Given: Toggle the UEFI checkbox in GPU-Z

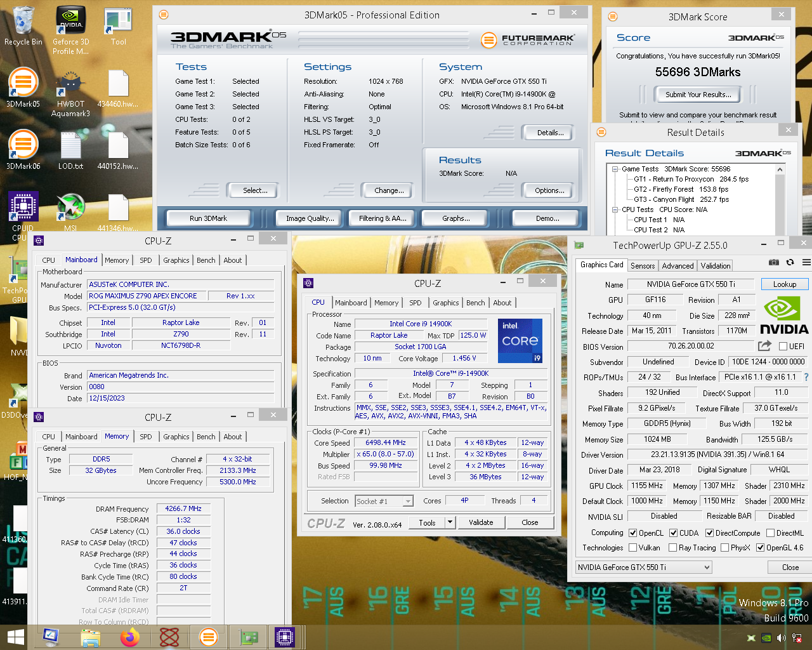Looking at the screenshot, I should point(783,347).
